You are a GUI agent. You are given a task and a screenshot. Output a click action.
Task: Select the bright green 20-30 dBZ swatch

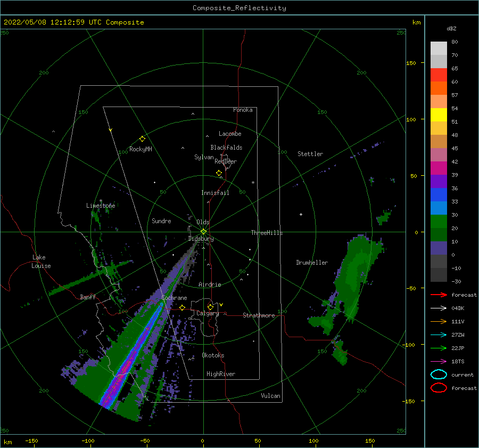pos(439,222)
